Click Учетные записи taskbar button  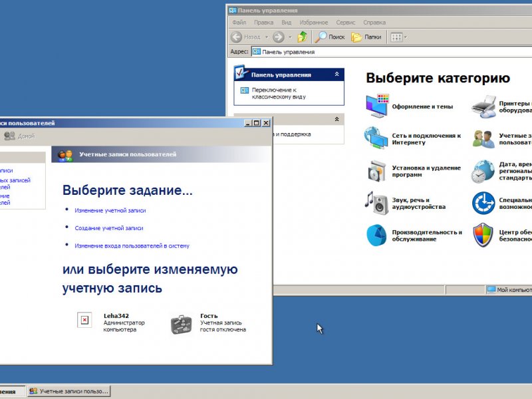click(x=69, y=391)
